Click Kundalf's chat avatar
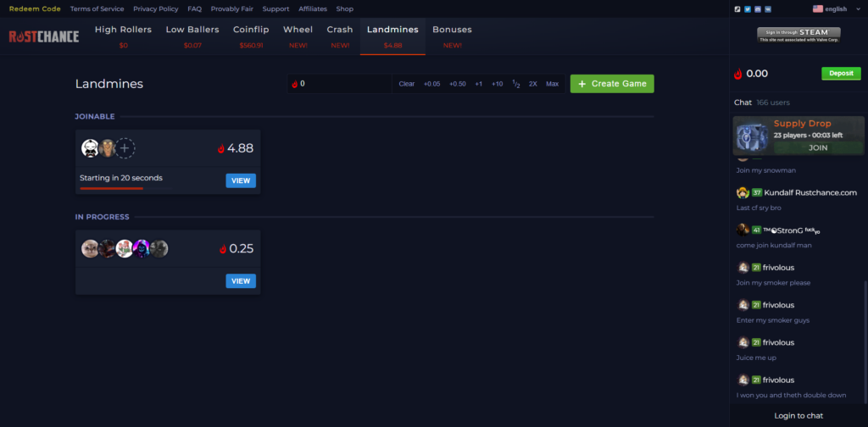This screenshot has width=868, height=427. coord(743,192)
